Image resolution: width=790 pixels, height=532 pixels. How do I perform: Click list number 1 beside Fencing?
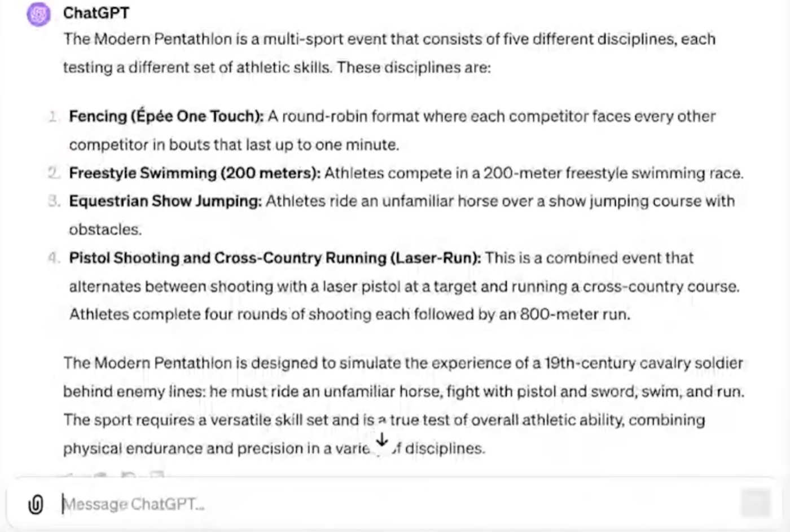click(54, 116)
